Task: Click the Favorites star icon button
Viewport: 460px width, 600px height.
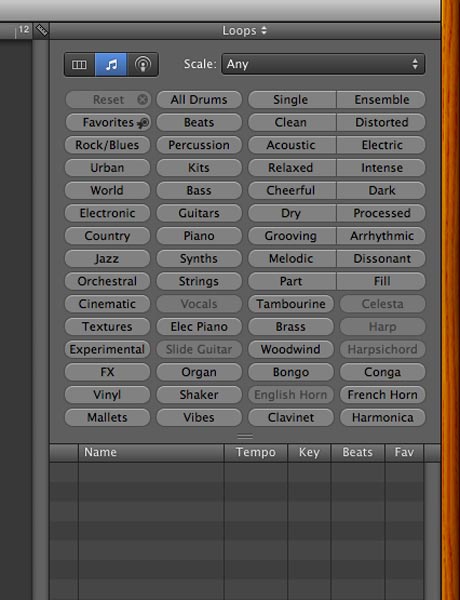Action: pyautogui.click(x=143, y=123)
